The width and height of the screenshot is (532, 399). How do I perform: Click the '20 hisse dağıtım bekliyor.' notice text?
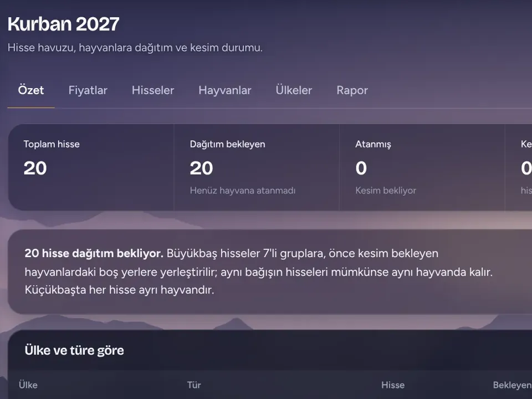(94, 253)
